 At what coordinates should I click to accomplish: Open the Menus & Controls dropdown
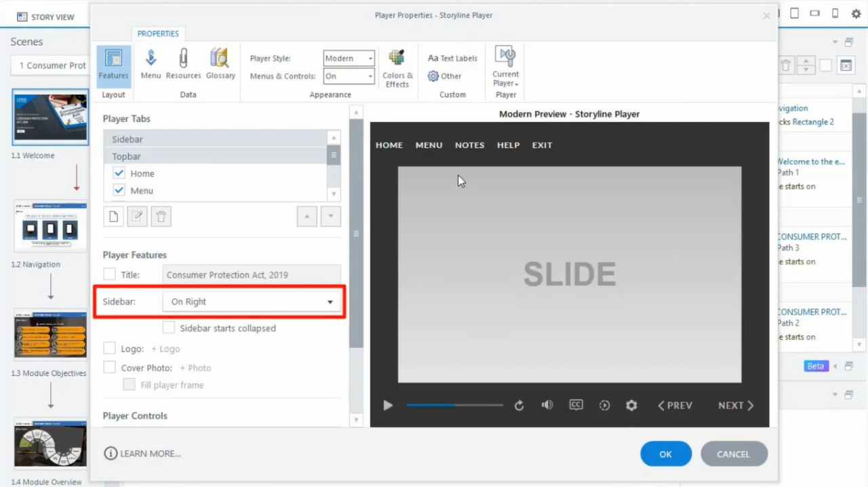tap(349, 76)
